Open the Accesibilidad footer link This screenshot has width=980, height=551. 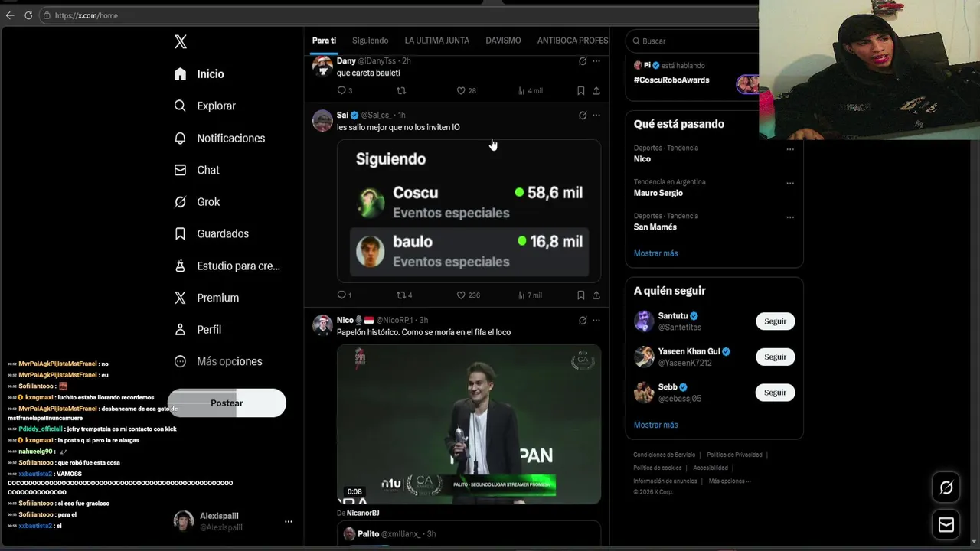point(710,468)
